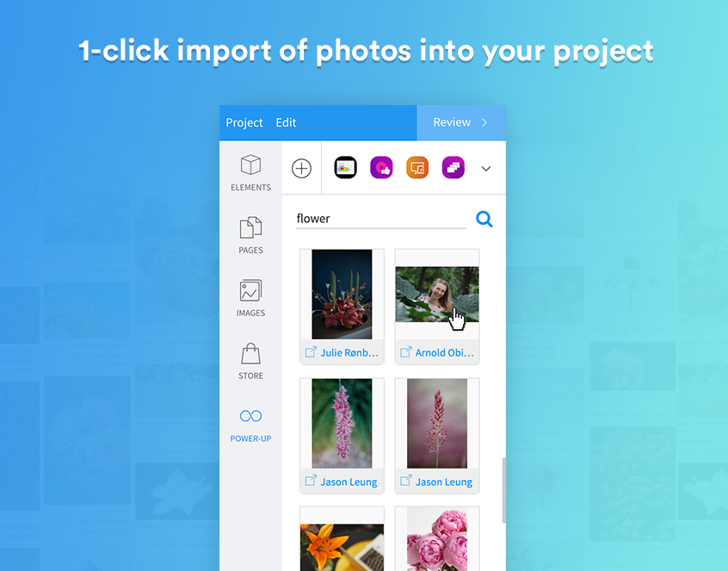Click the results panel vertical scrollbar

(x=503, y=491)
